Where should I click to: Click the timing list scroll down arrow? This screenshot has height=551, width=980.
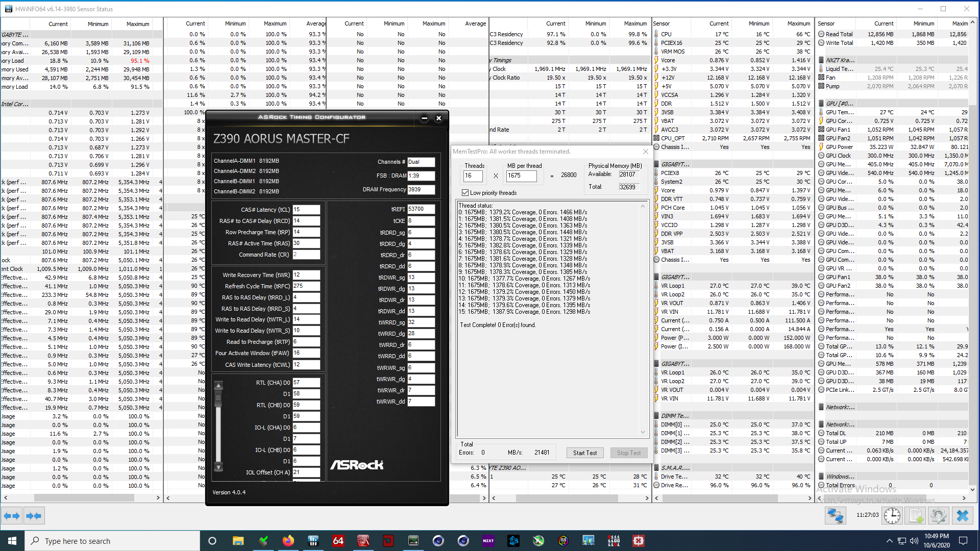click(218, 467)
